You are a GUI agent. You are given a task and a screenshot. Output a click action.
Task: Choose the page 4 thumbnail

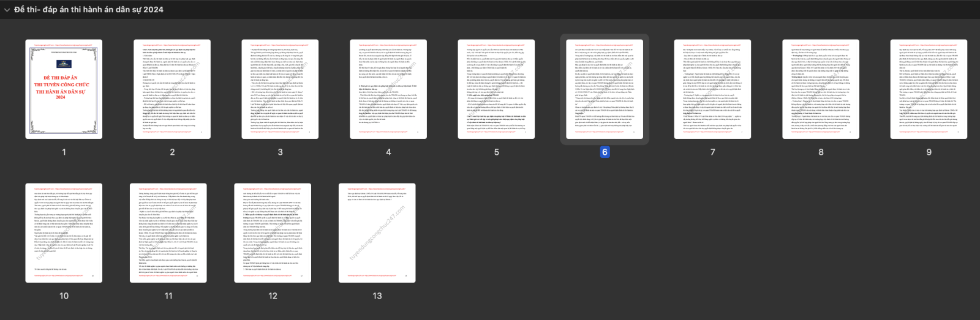pyautogui.click(x=388, y=89)
